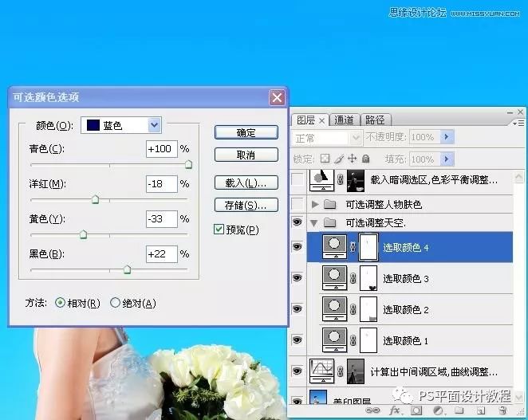528x420 pixels.
Task: Click the curves adjustment layer icon
Action: (322, 371)
